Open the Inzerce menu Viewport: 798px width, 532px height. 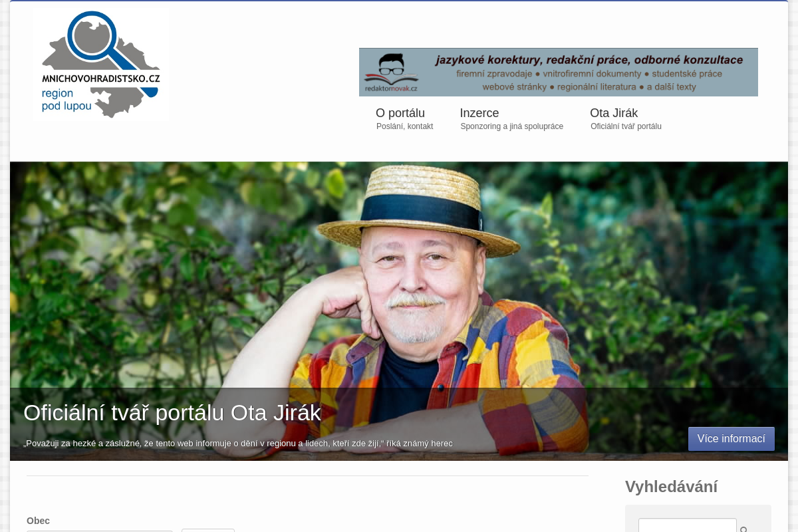(x=479, y=113)
